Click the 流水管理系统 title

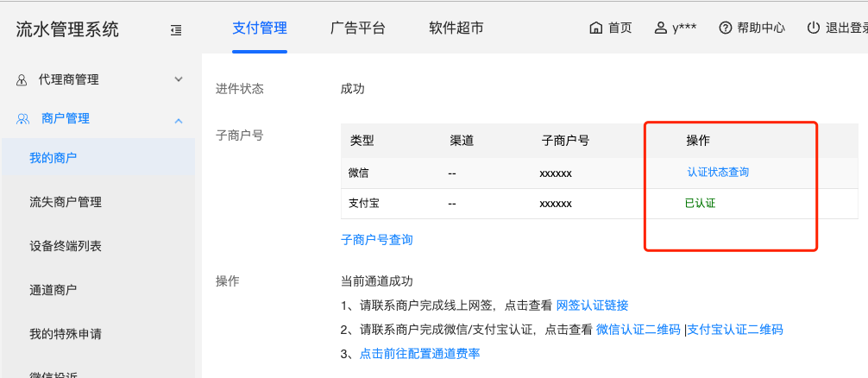click(x=67, y=29)
